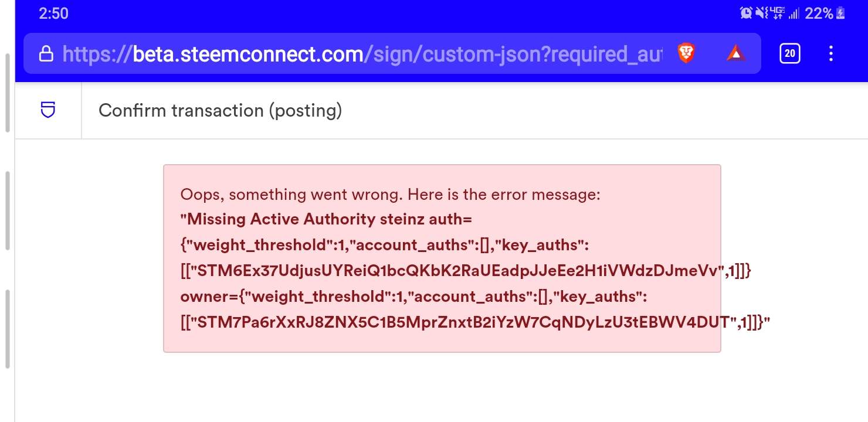Tap the alarm clock status icon
Image resolution: width=868 pixels, height=422 pixels.
click(x=746, y=13)
